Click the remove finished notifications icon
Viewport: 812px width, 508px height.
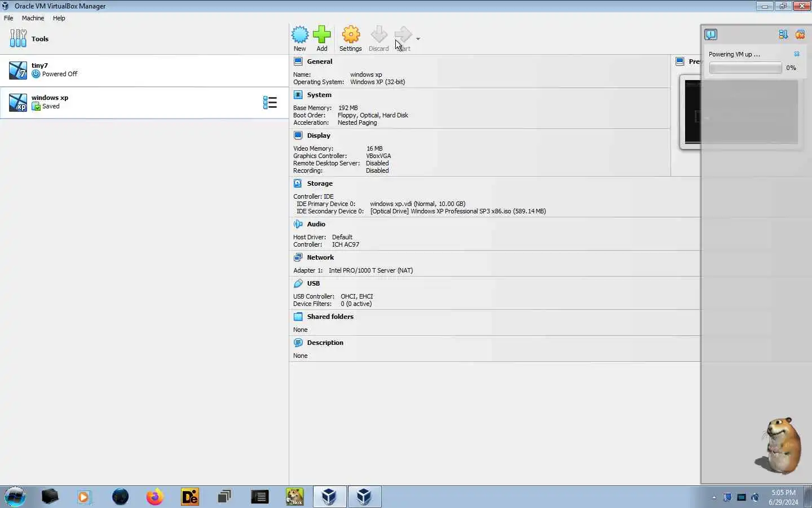(x=800, y=34)
